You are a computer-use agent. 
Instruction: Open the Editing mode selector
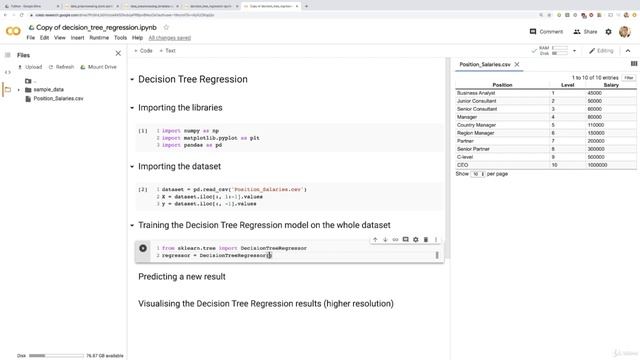click(x=601, y=51)
